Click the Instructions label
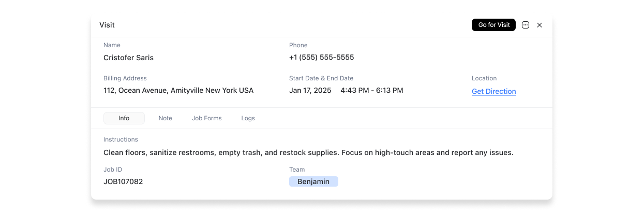644x211 pixels. [121, 139]
